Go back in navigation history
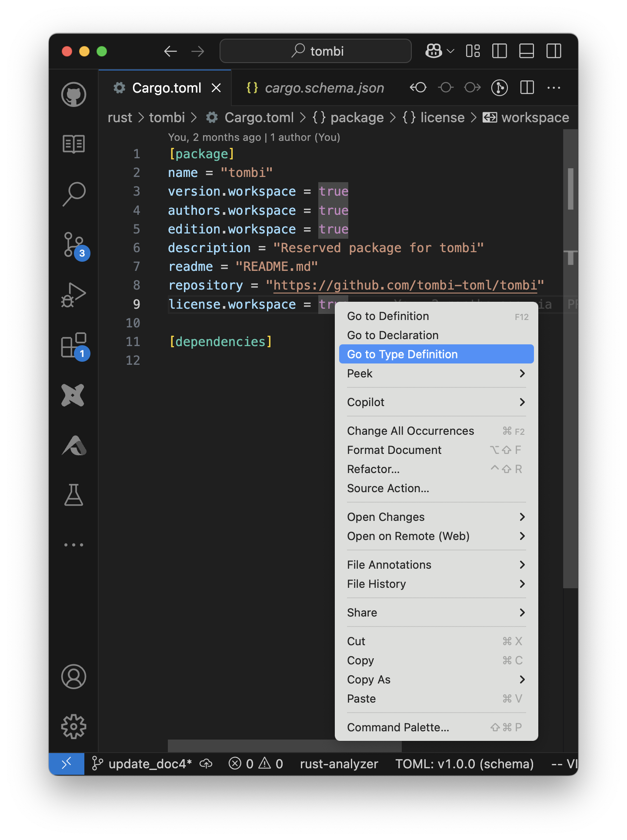Image resolution: width=627 pixels, height=840 pixels. (170, 51)
